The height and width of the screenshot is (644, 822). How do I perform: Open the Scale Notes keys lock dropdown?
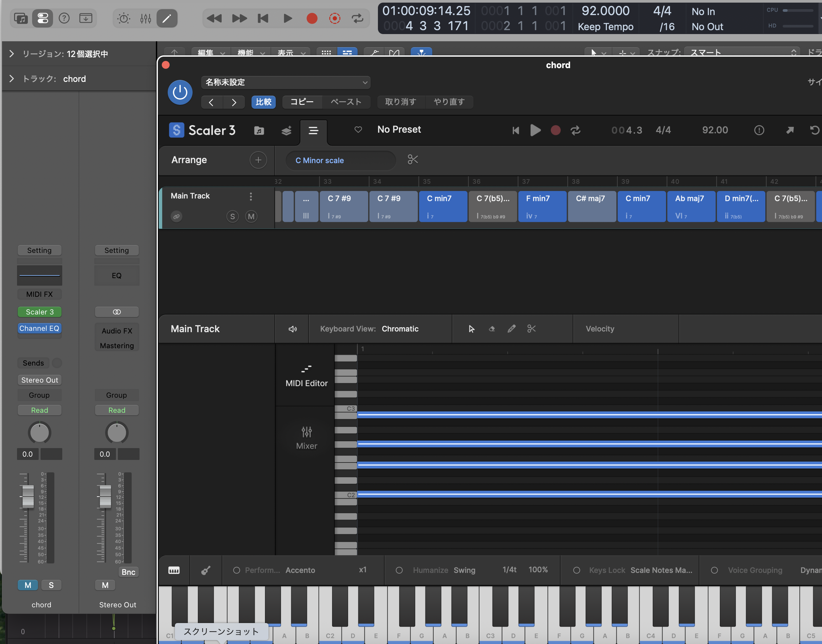661,570
